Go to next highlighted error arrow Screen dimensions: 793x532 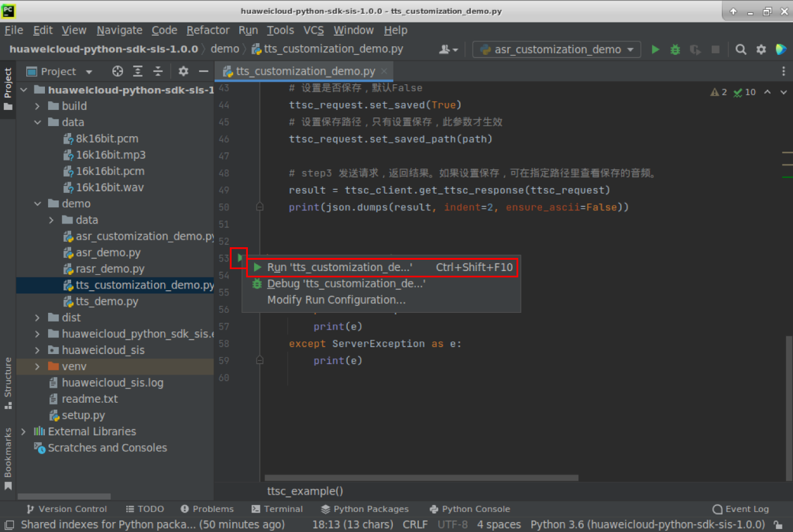783,92
